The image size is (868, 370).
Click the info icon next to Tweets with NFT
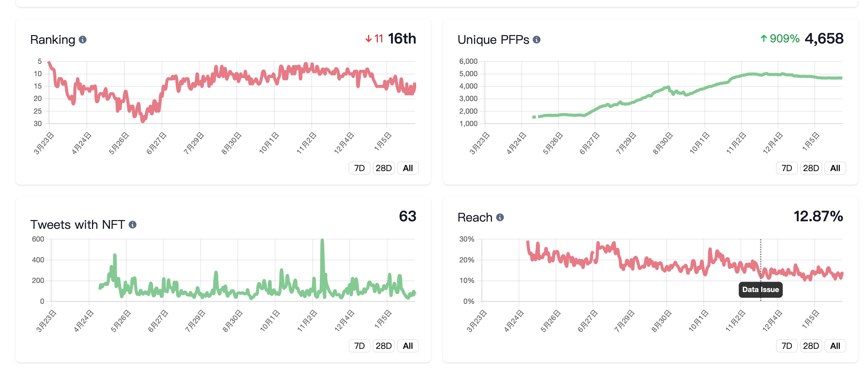pos(133,225)
